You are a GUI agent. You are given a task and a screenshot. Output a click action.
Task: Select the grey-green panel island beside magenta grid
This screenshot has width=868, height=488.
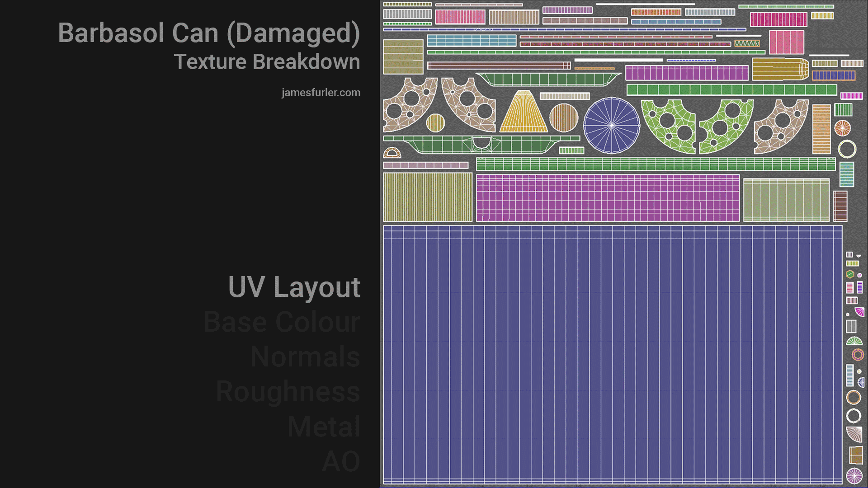click(786, 200)
